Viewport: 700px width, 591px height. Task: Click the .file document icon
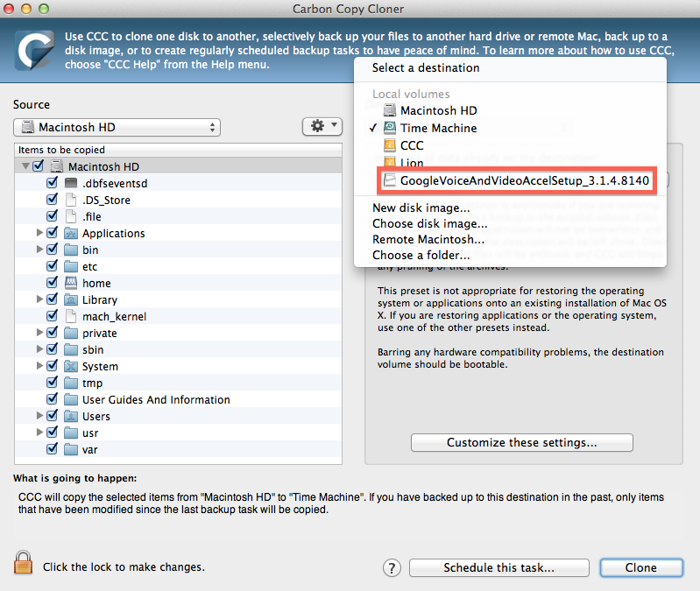tap(71, 216)
